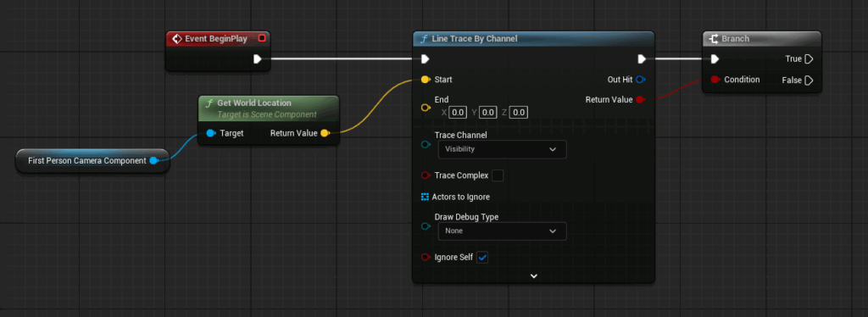Uncheck the Ignore Self checkbox

pos(482,258)
